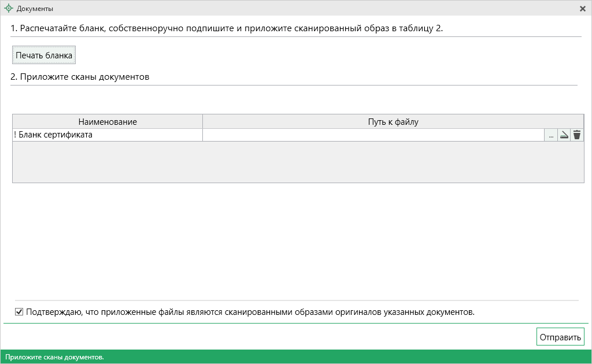Click the Приложите сканы документов heading
Screen dimensions: 592x364
coord(80,77)
